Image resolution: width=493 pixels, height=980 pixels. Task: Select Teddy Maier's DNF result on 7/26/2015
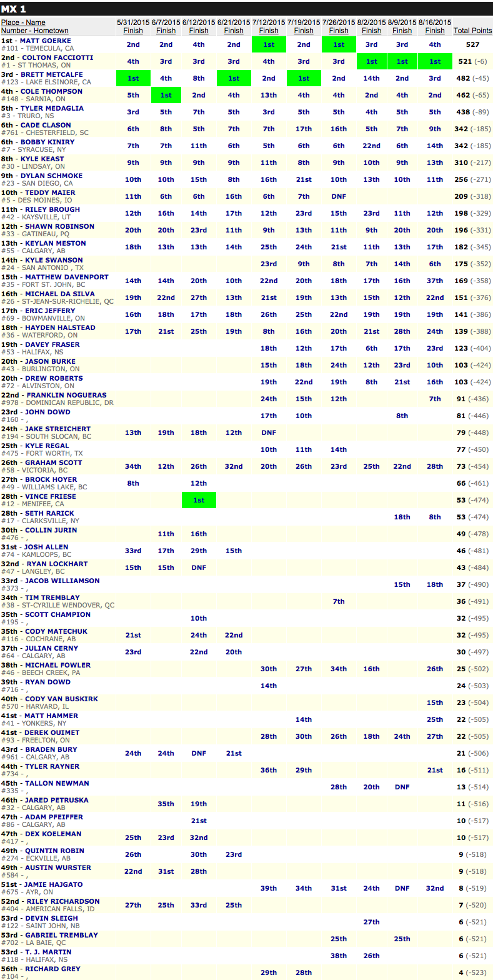tap(339, 196)
